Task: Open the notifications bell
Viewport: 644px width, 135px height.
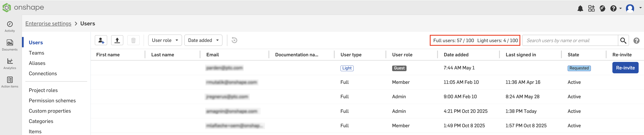Action: [580, 9]
